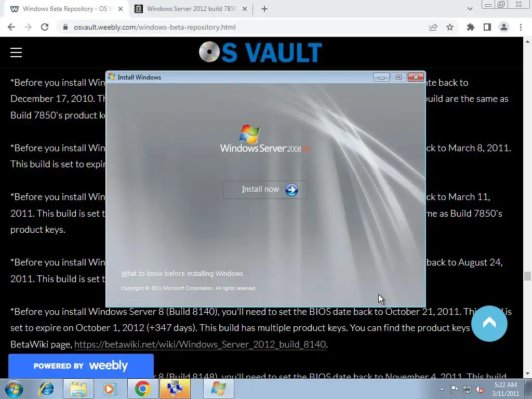Click the site lock icon
This screenshot has width=532, height=399.
65,27
